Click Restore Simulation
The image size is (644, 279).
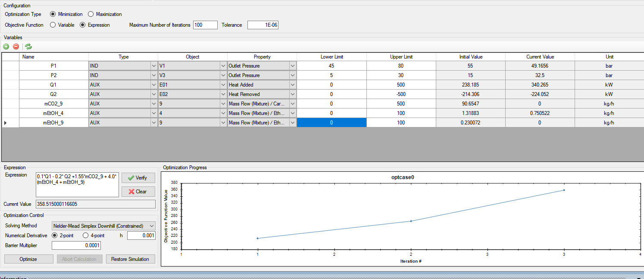[x=130, y=259]
